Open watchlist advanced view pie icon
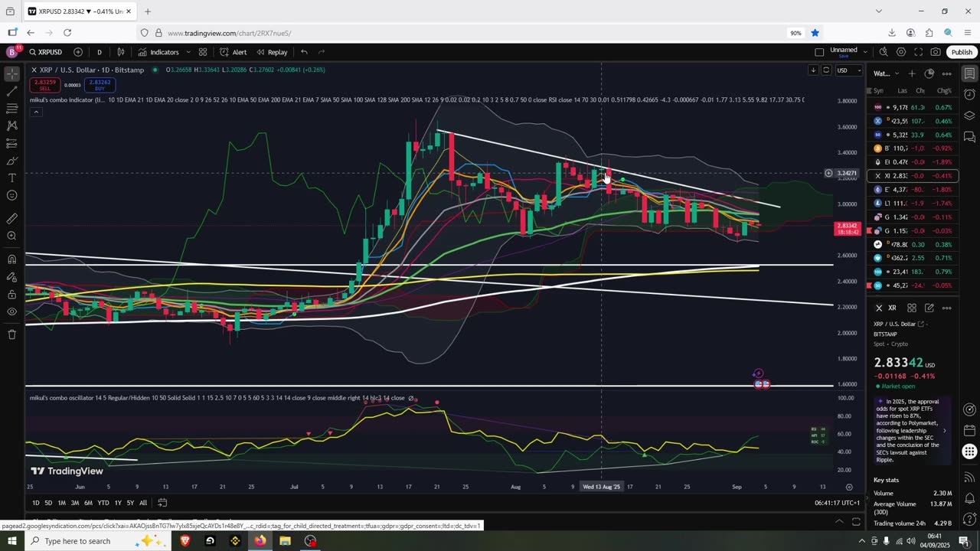This screenshot has height=551, width=980. click(x=929, y=73)
